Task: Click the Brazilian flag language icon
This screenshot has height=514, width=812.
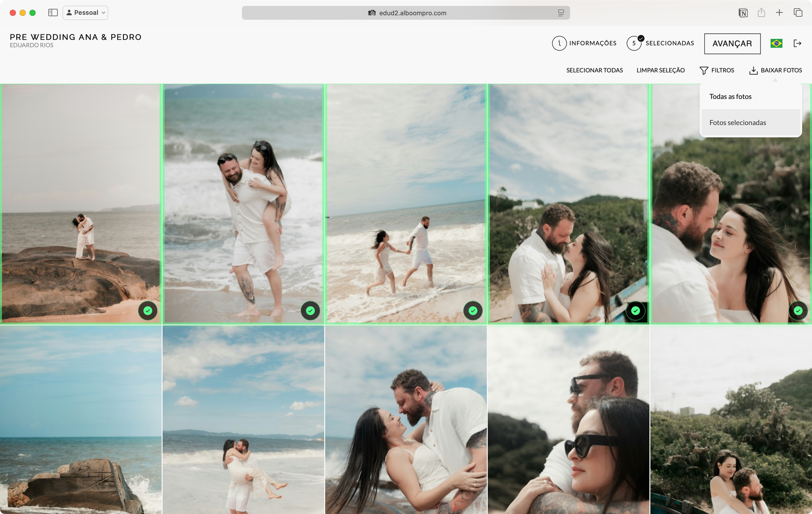Action: coord(776,43)
